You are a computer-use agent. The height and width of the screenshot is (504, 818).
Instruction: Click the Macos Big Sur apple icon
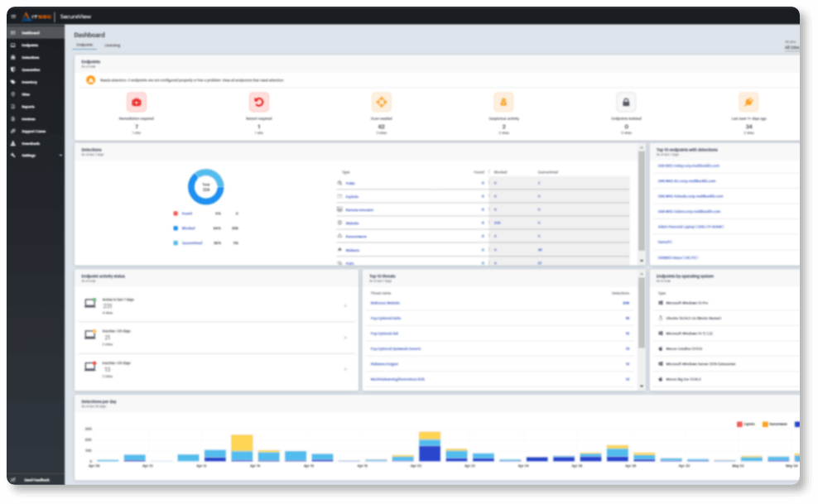coord(661,379)
